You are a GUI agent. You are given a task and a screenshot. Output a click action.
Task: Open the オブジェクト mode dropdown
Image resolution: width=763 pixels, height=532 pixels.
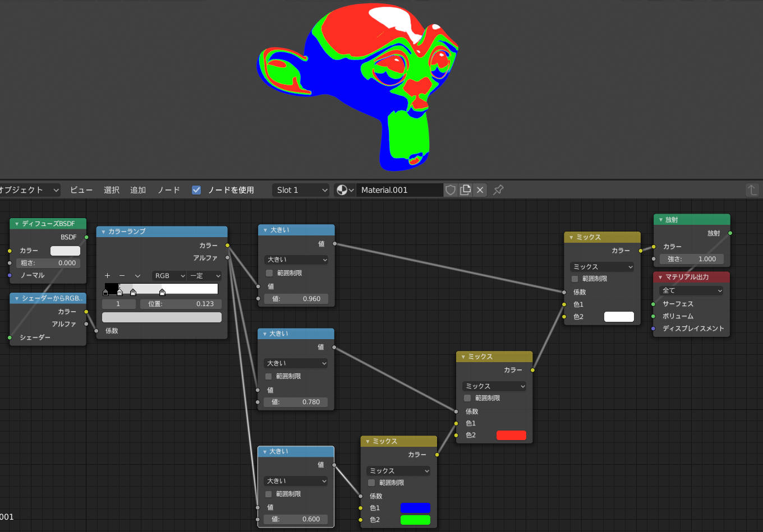tap(29, 190)
